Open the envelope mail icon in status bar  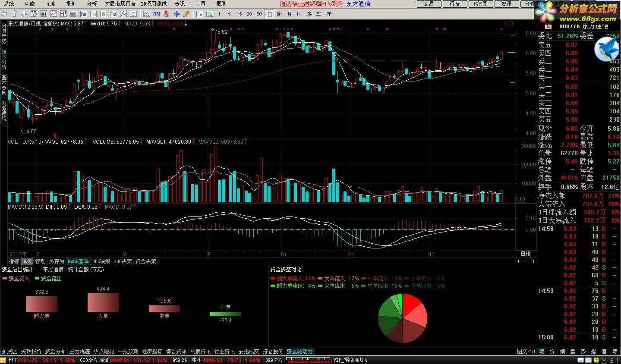tap(588, 360)
